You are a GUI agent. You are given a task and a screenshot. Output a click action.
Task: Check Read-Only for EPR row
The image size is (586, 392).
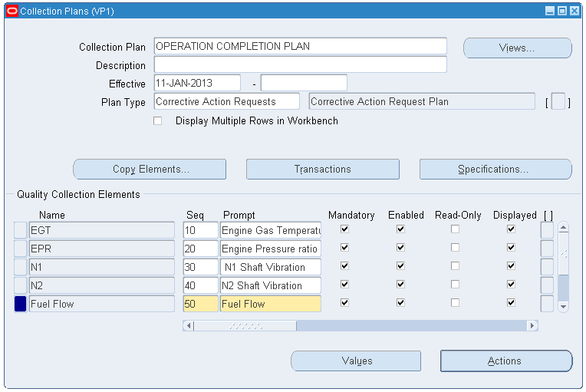[455, 247]
